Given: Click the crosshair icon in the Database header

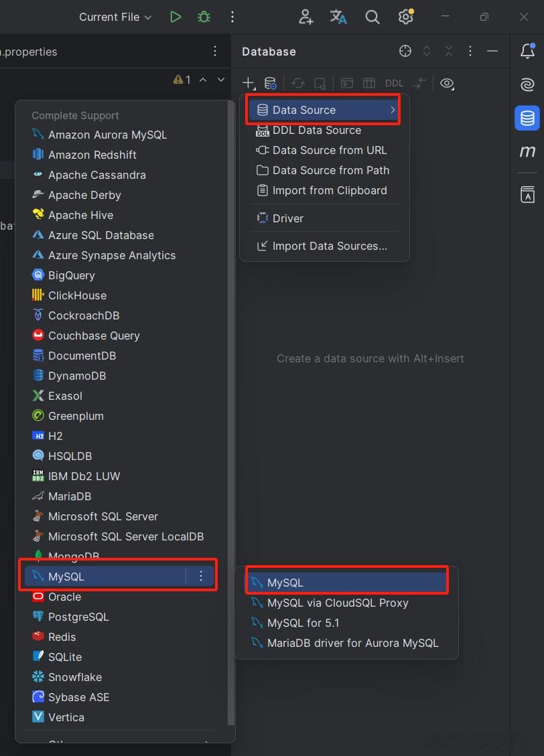Looking at the screenshot, I should click(405, 51).
